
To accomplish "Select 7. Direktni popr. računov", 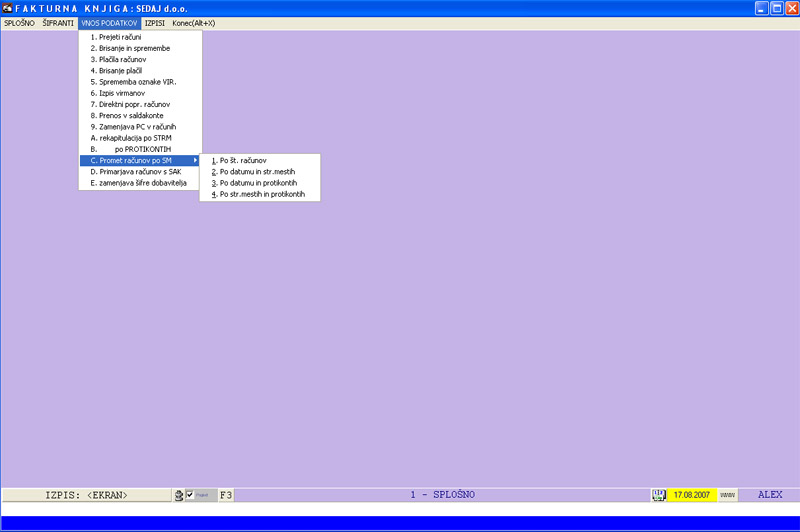I will [x=140, y=104].
